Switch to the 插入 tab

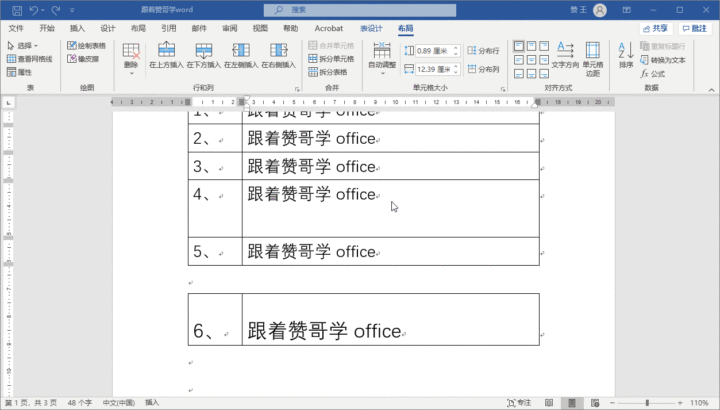point(77,28)
